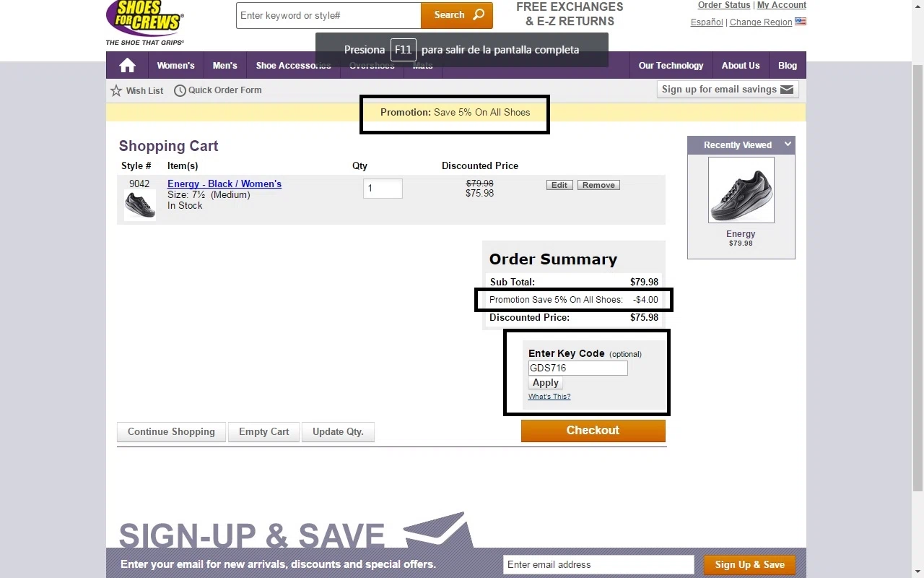Click the Discounted Price $75.98 summary value
This screenshot has width=924, height=578.
click(x=644, y=318)
